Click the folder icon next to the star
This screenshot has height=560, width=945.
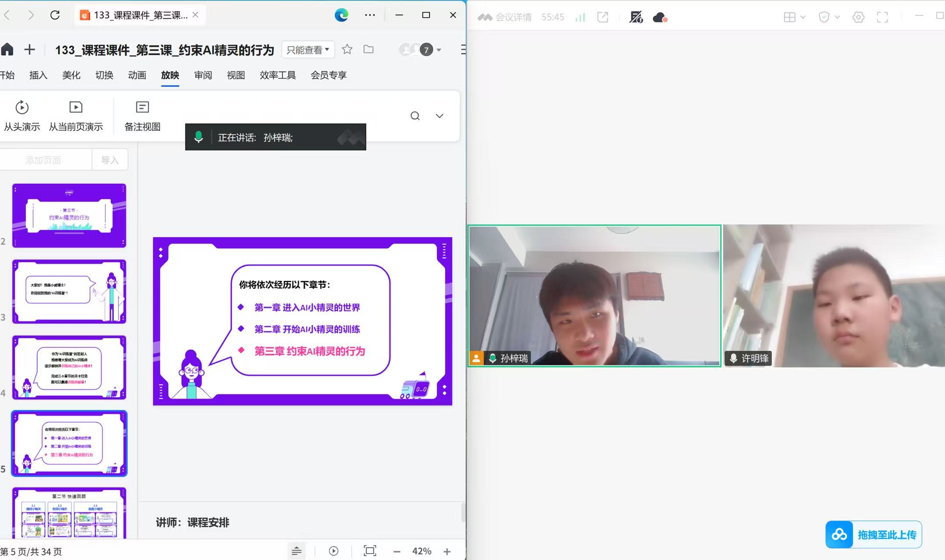coord(368,49)
